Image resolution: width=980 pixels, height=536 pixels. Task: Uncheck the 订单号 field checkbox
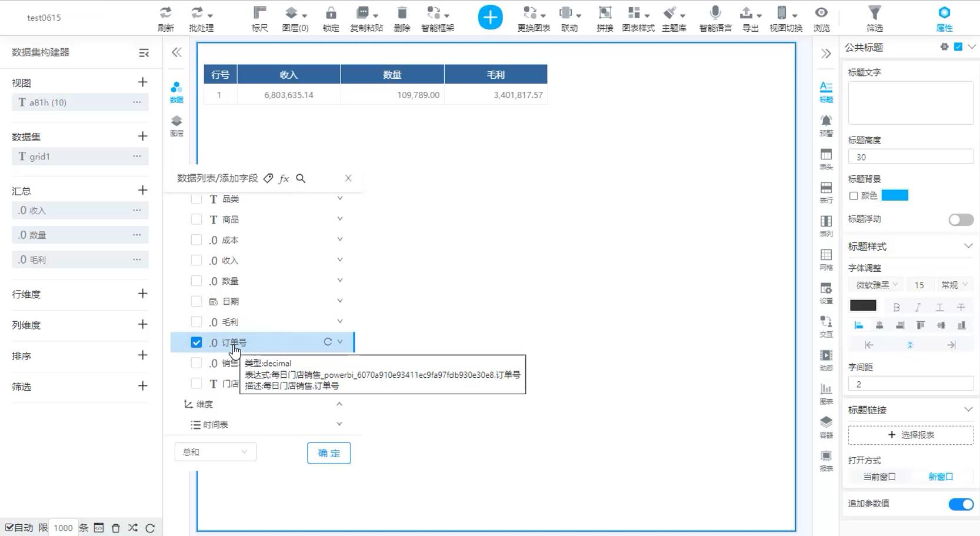pos(196,342)
